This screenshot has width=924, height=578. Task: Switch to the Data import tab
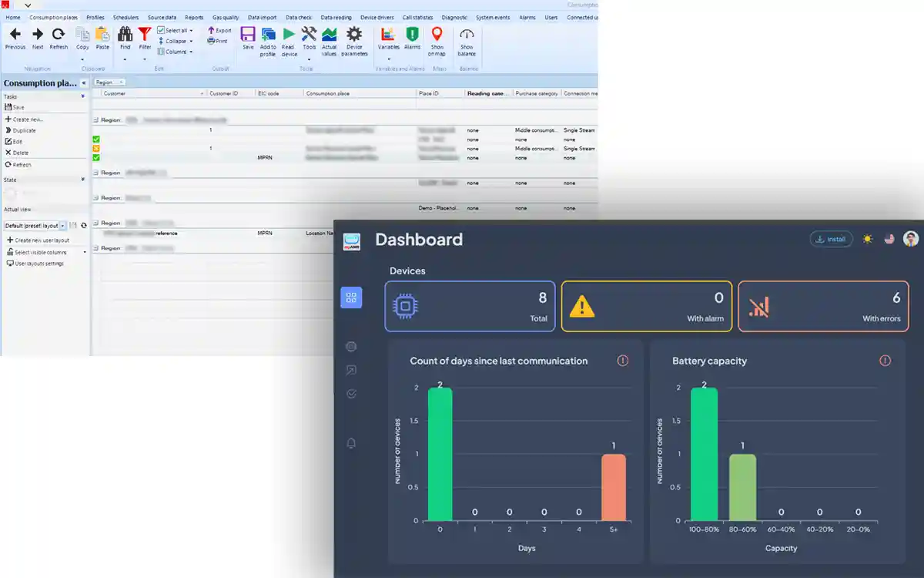click(x=263, y=17)
